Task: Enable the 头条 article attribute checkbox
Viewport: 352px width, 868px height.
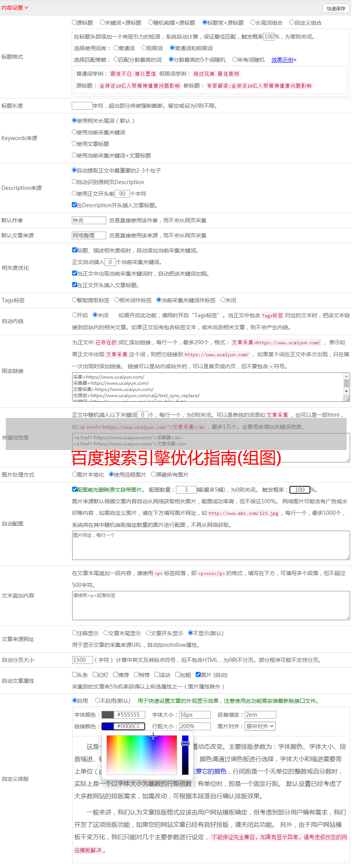Action: 74,675
